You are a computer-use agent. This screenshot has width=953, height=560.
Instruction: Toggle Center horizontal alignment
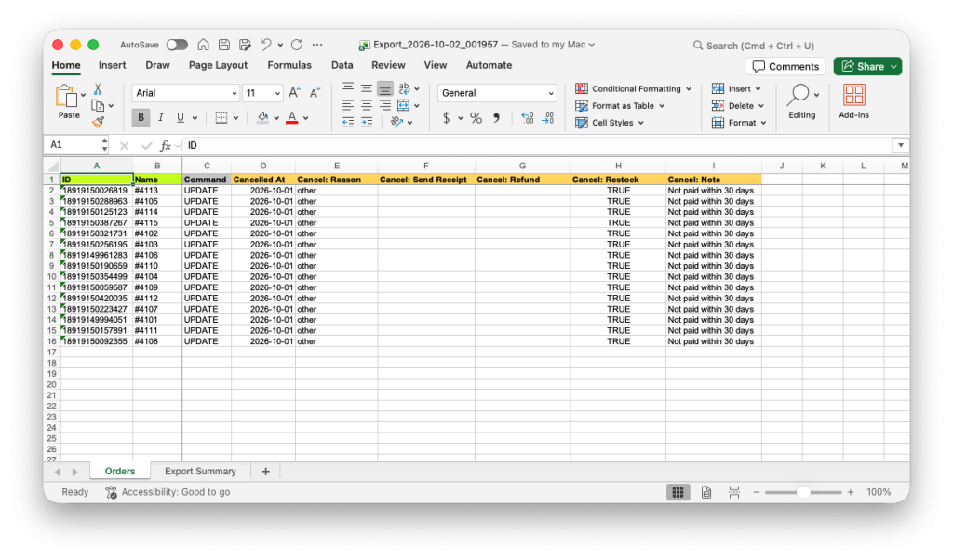point(367,105)
